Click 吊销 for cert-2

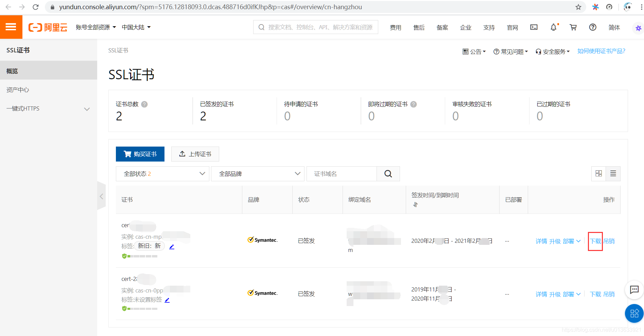coord(609,294)
